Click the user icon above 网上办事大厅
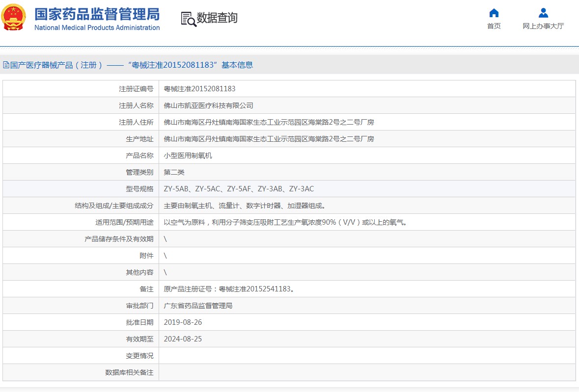This screenshot has width=579, height=392. pyautogui.click(x=543, y=13)
